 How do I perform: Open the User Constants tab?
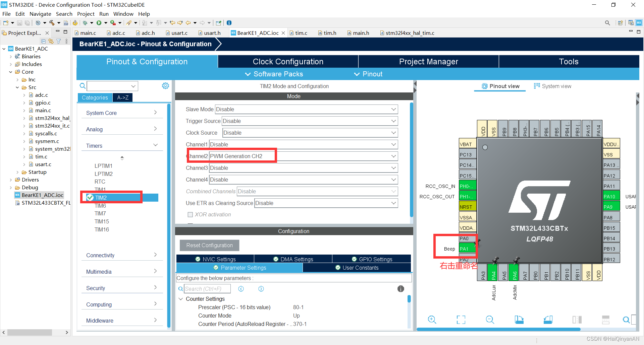(357, 268)
